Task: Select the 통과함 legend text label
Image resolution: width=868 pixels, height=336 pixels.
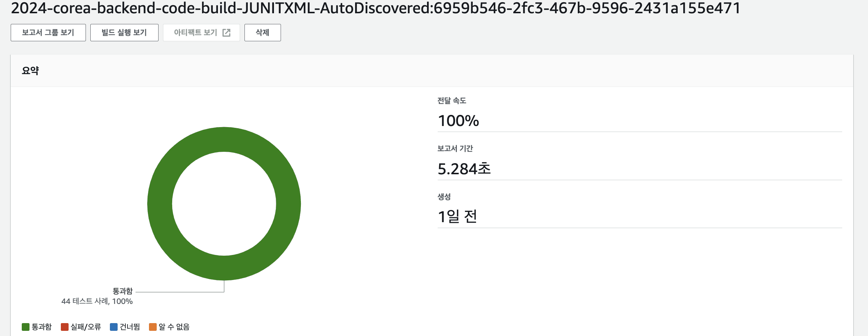Action: pos(42,327)
